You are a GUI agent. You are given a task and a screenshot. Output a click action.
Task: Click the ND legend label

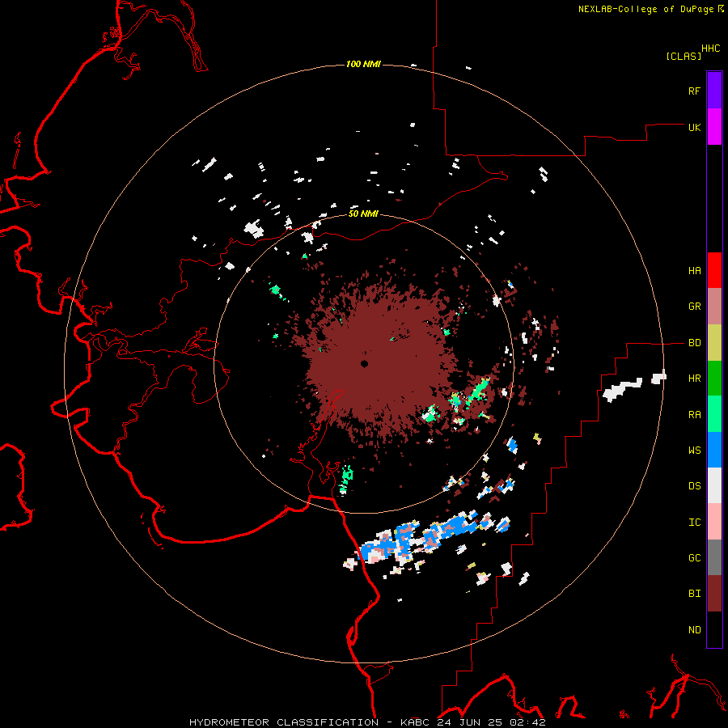click(x=694, y=629)
